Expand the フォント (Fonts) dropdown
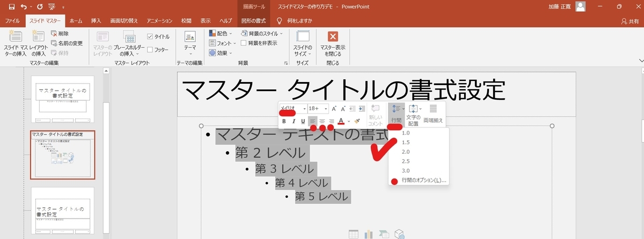Screen dimensions: 644x239 223,43
